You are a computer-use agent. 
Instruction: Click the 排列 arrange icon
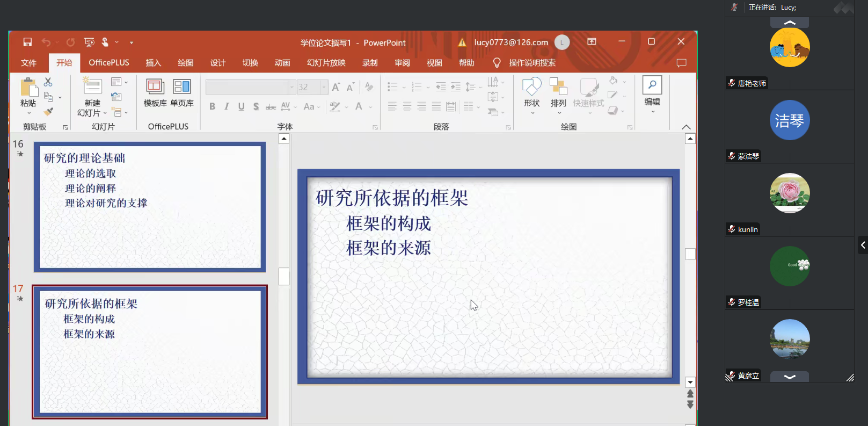[558, 92]
